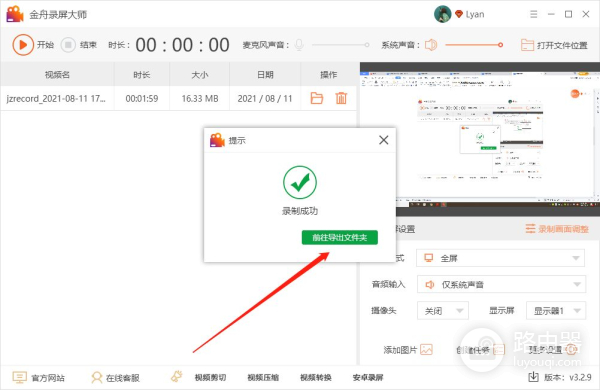Click the VIP diamond icon beside Lyan

coord(459,14)
